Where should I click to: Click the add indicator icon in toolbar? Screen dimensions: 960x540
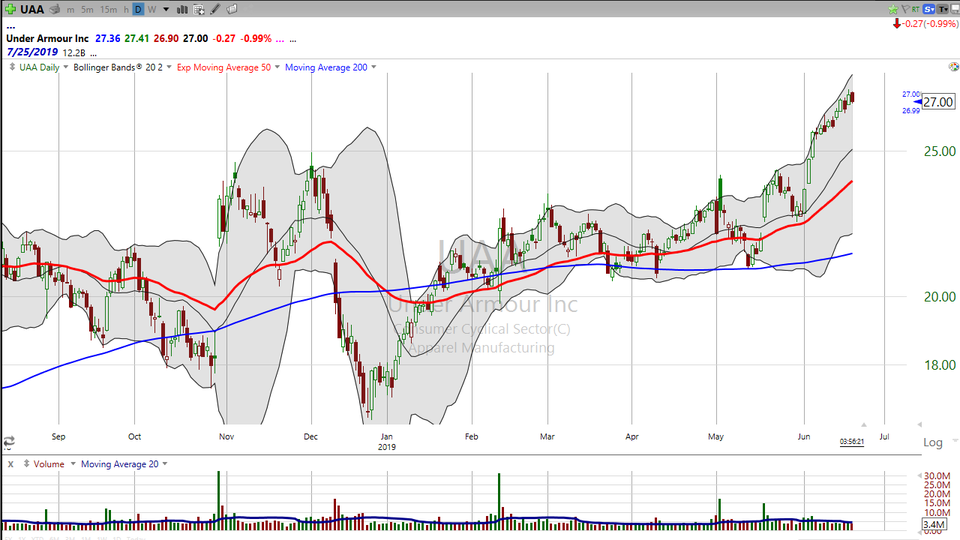pyautogui.click(x=198, y=9)
